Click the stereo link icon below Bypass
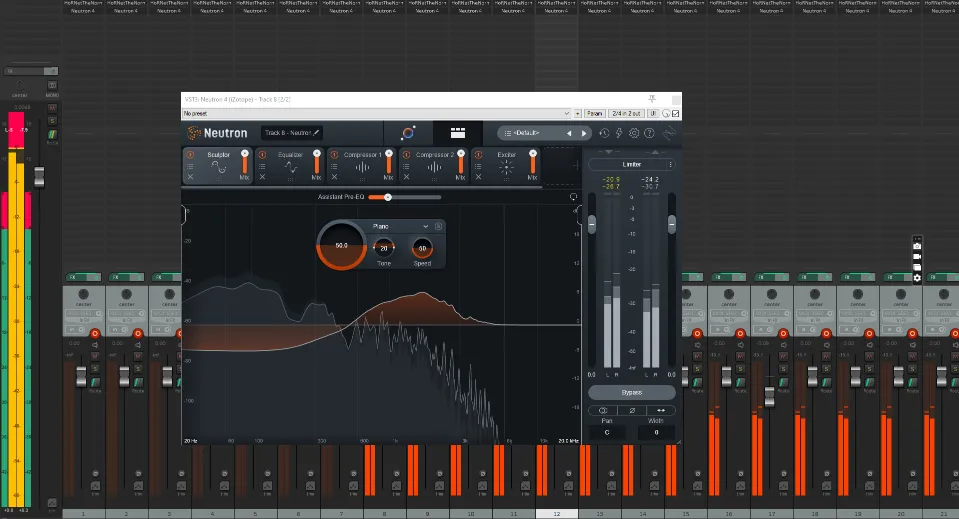The image size is (959, 519). (603, 410)
